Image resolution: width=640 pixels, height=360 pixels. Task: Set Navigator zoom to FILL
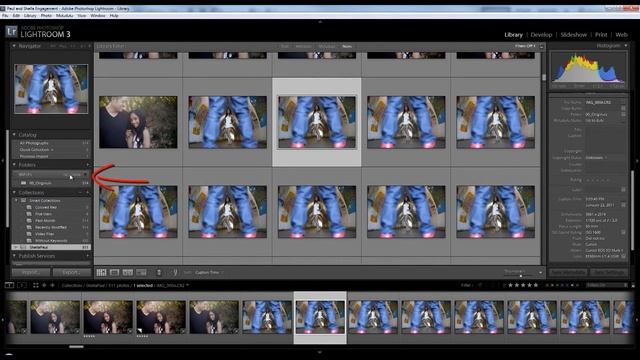point(63,46)
